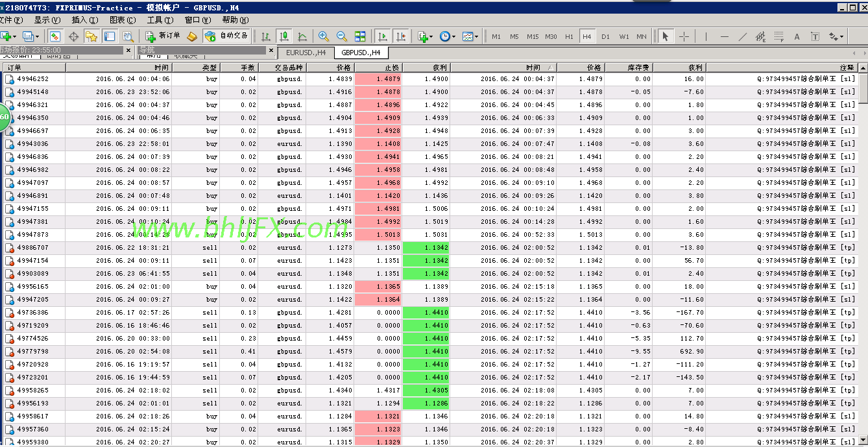
Task: Toggle 自动交易 auto trading
Action: (x=226, y=36)
